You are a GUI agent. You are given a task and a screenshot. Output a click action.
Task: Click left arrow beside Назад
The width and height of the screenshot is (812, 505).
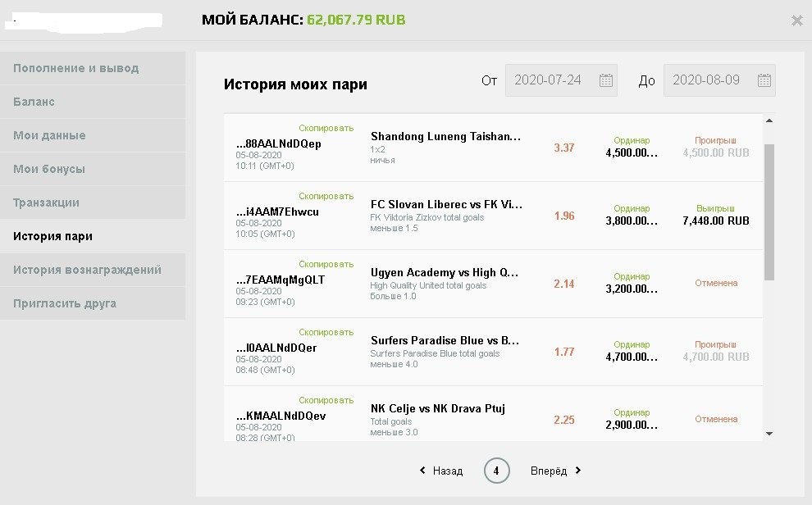coord(422,471)
